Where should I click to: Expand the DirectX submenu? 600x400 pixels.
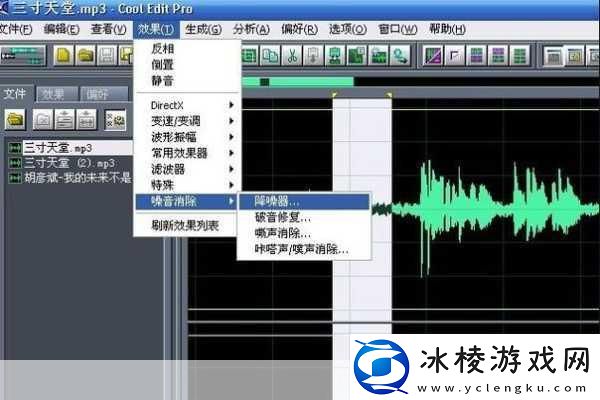187,105
